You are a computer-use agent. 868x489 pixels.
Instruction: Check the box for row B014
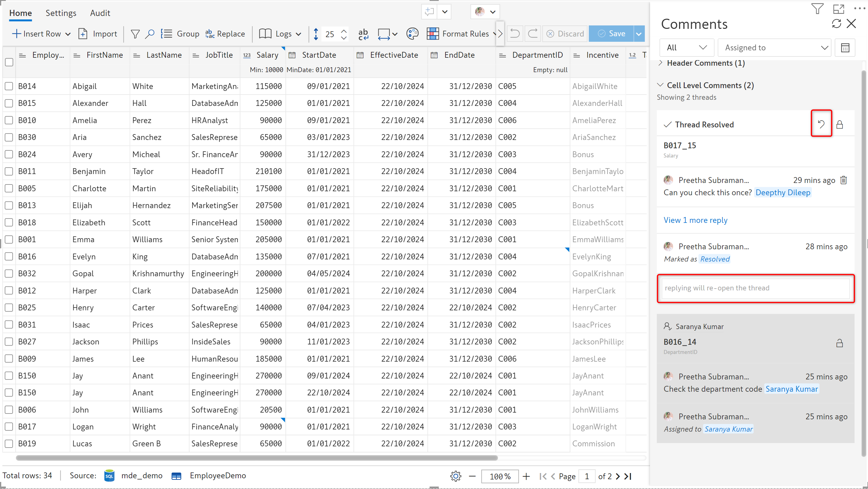pyautogui.click(x=9, y=86)
